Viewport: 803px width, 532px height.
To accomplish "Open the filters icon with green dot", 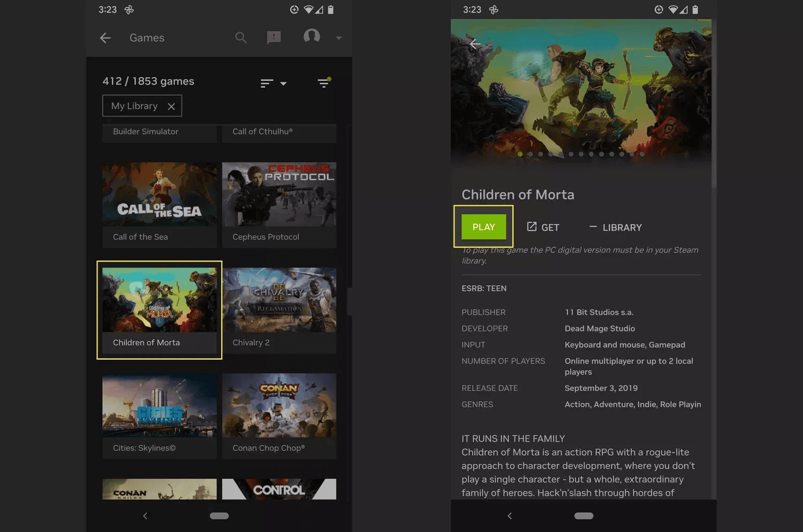I will (324, 83).
